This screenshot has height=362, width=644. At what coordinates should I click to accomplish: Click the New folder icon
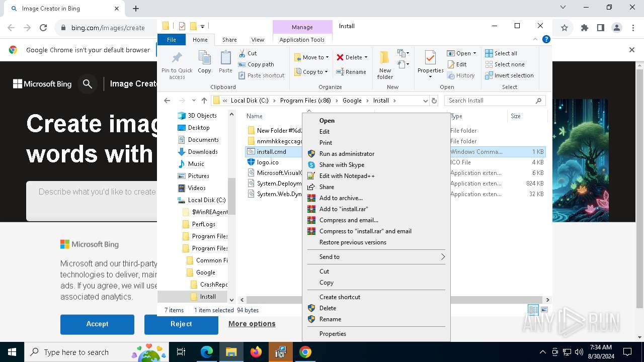click(385, 64)
